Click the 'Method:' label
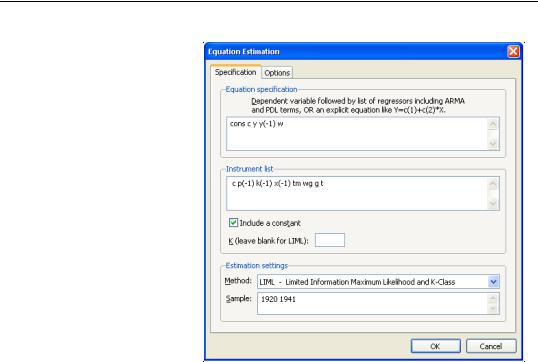 [238, 281]
